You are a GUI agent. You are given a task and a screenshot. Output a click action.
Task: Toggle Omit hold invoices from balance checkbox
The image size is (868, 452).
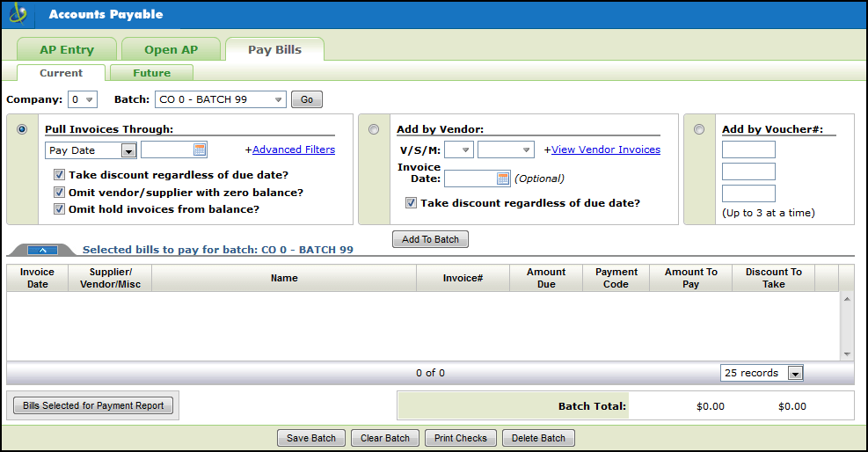[x=60, y=209]
